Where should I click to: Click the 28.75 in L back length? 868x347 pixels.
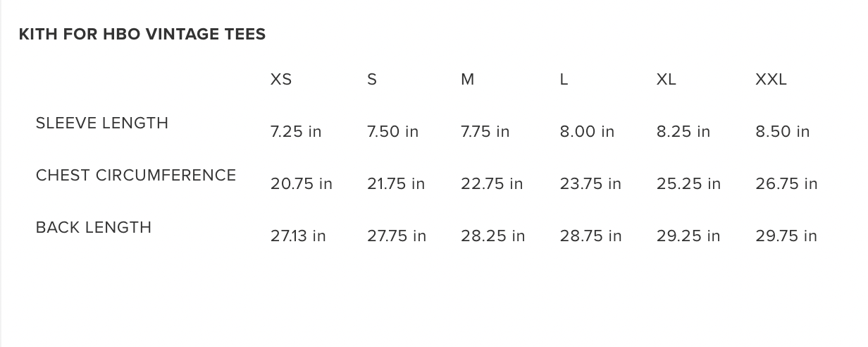pyautogui.click(x=591, y=236)
